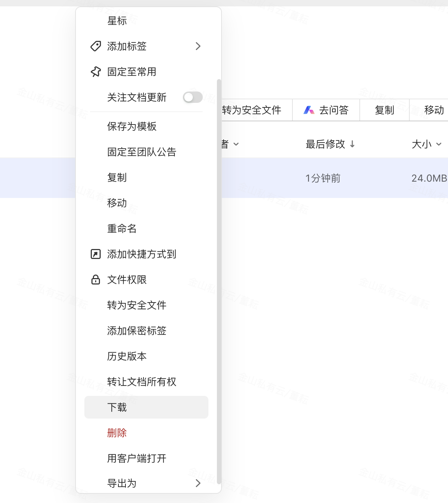Open 历史版本 from the menu
Viewport: 448px width, 503px height.
tap(127, 356)
